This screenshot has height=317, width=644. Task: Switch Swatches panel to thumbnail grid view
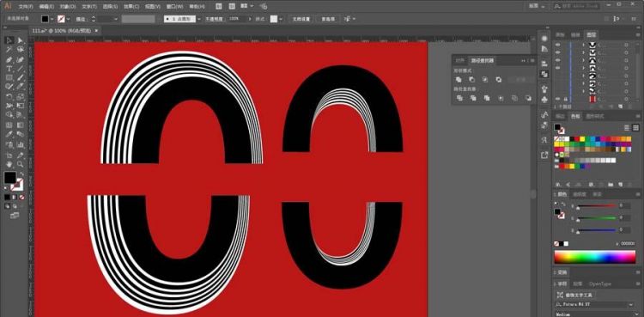[x=635, y=128]
